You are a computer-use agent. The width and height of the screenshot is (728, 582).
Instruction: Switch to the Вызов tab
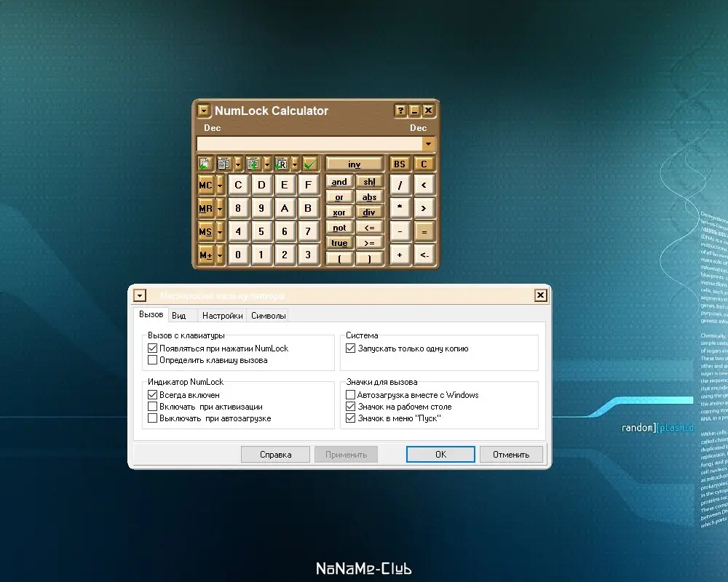151,314
